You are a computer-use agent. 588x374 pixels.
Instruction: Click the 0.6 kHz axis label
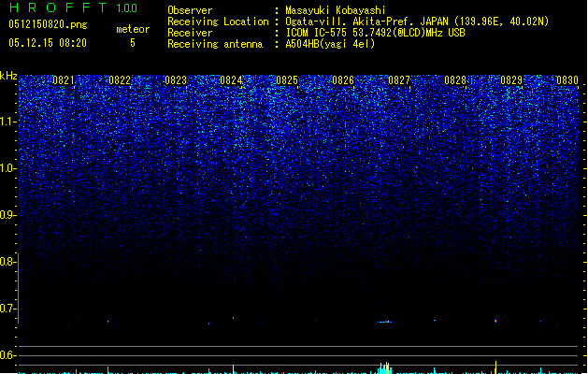coord(7,355)
